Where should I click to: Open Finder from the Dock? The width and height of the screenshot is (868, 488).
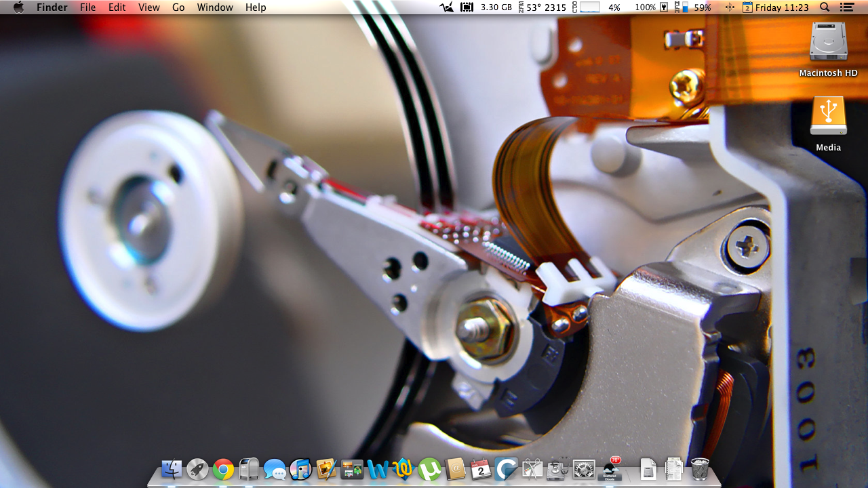pos(172,469)
